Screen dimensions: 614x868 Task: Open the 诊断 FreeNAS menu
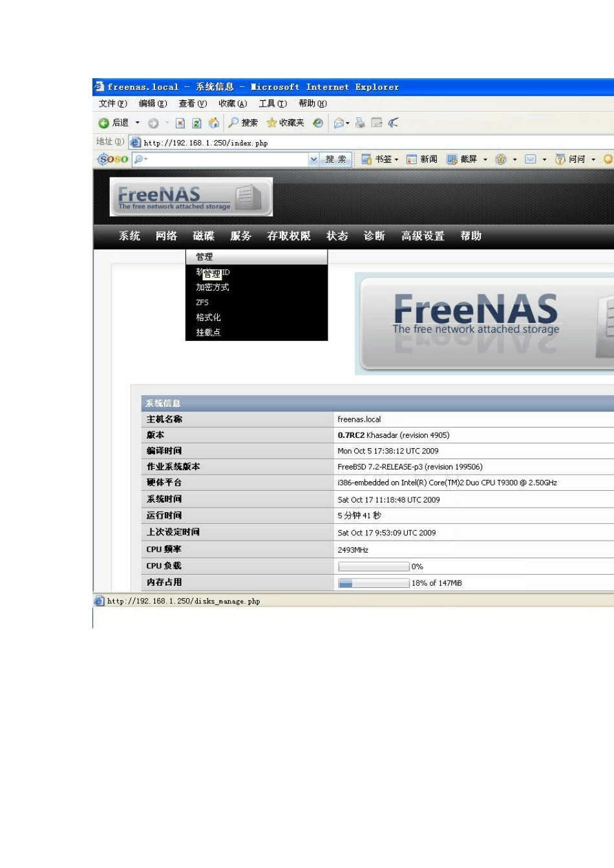[x=374, y=236]
